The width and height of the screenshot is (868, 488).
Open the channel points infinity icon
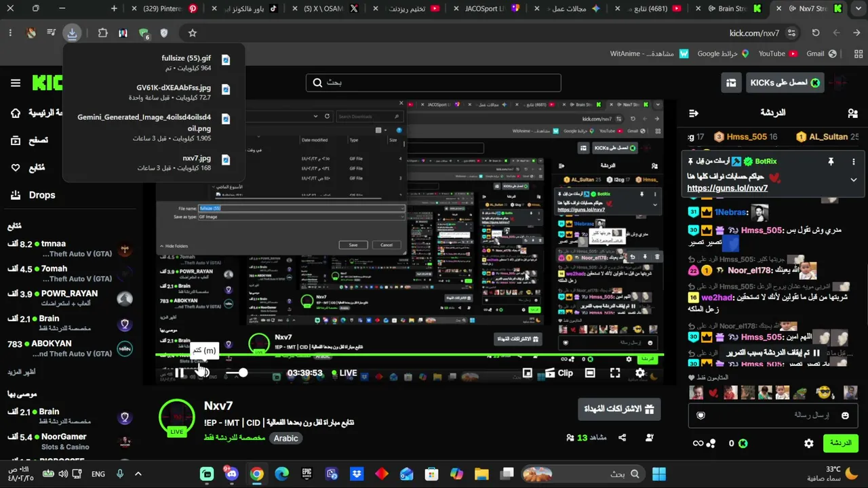point(704,443)
